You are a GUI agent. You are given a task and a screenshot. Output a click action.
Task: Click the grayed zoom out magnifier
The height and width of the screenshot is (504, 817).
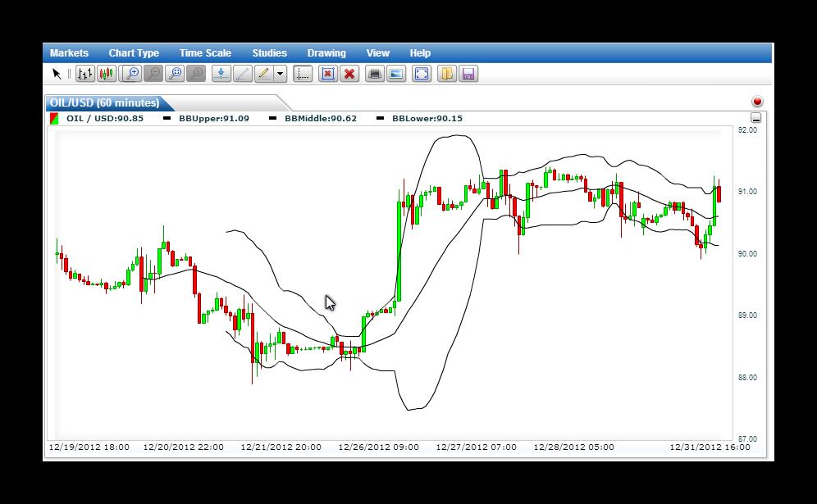click(153, 74)
